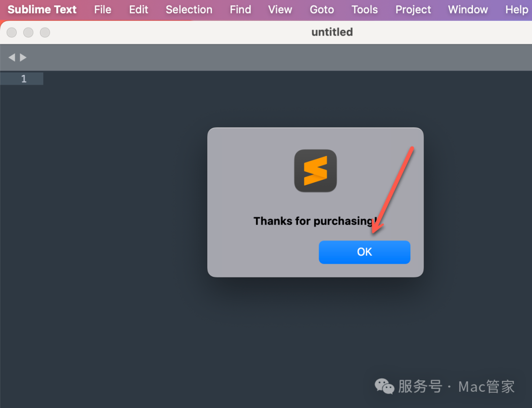
Task: Open the Tools menu
Action: click(x=365, y=10)
